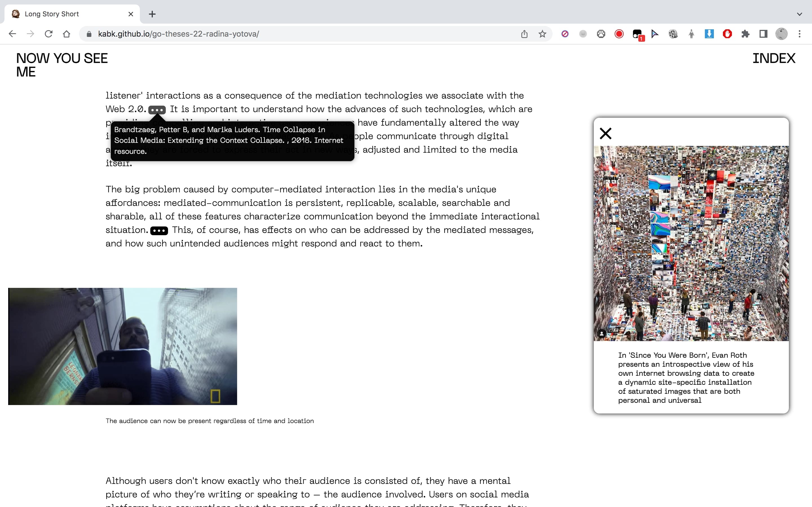Toggle the footnote ellipsis after 'situation.'
812x507 pixels.
pyautogui.click(x=159, y=231)
